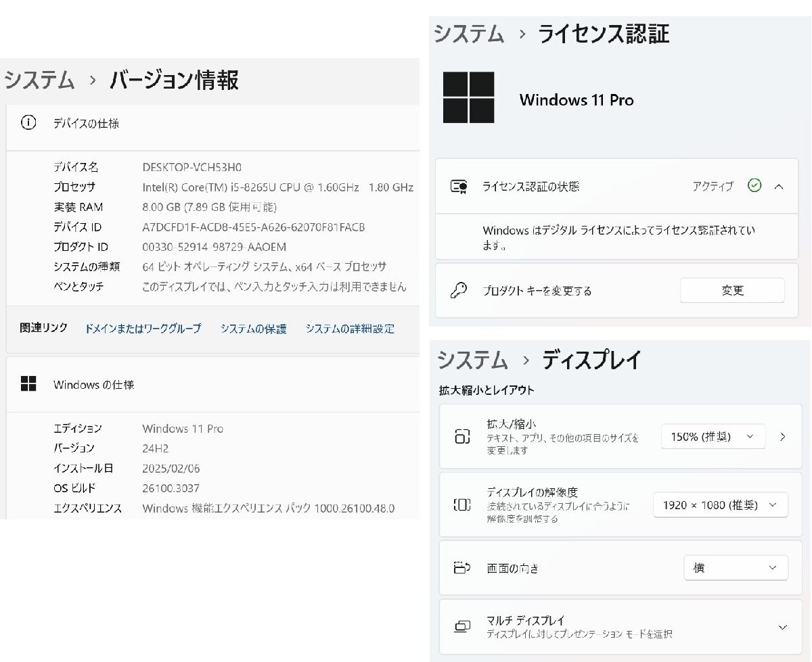This screenshot has height=662, width=812.
Task: Open ドメインまたはワークグループ link
Action: pyautogui.click(x=142, y=329)
